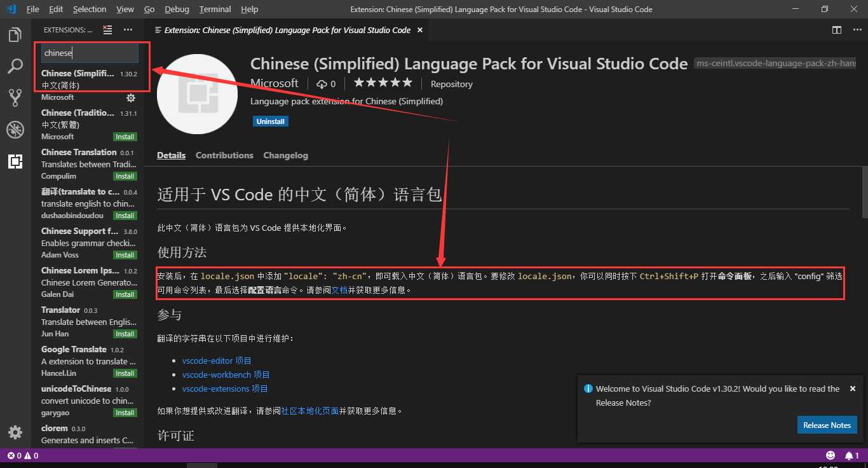Viewport: 868px width, 468px height.
Task: Click the errors and warnings status indicator
Action: pos(23,455)
